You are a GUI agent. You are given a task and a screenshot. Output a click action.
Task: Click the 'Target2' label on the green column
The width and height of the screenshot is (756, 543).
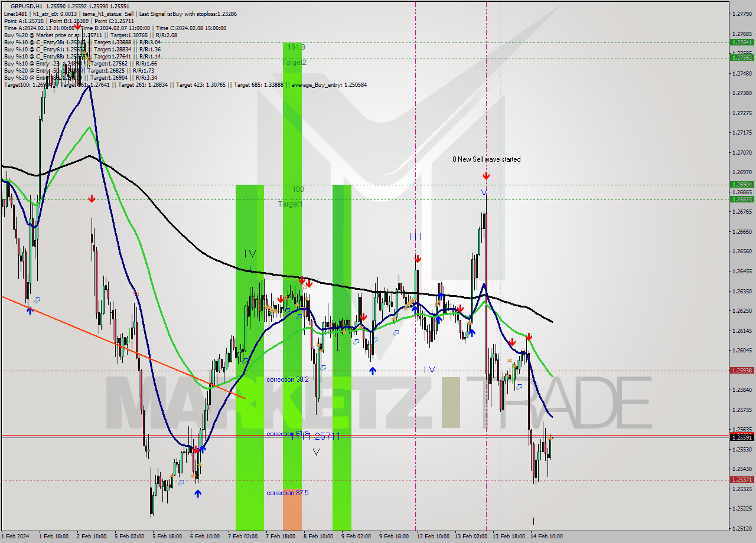tap(294, 62)
